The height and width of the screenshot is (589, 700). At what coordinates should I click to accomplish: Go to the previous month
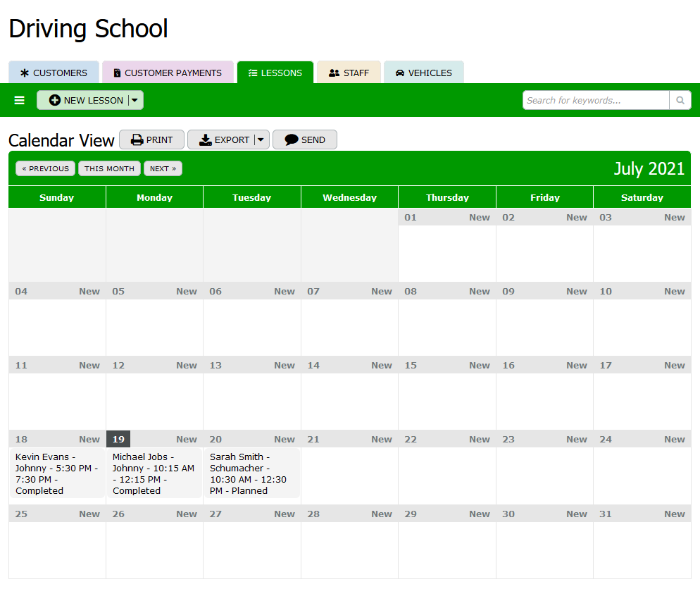point(45,169)
